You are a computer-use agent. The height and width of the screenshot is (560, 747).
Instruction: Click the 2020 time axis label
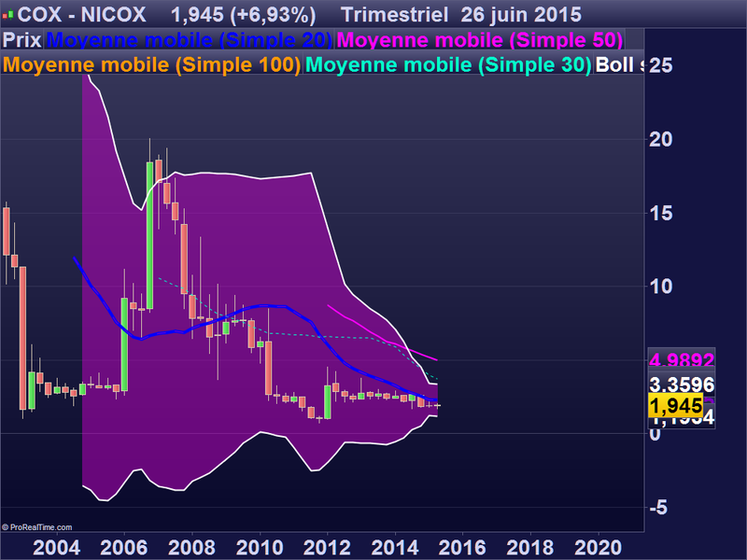pos(598,548)
